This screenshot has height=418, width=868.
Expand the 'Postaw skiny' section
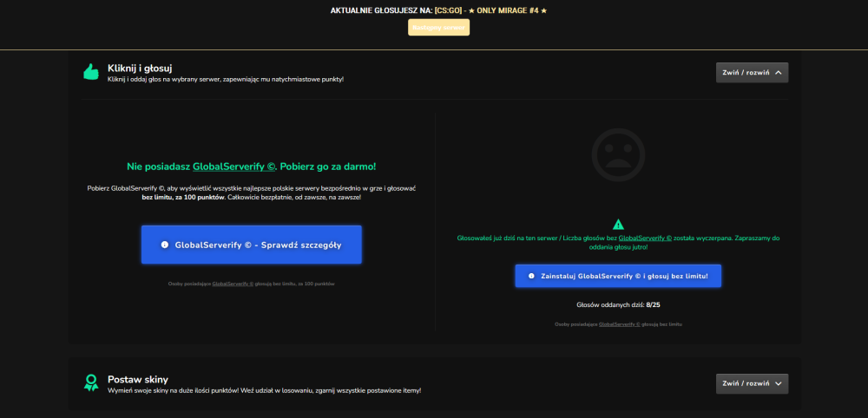(x=752, y=383)
